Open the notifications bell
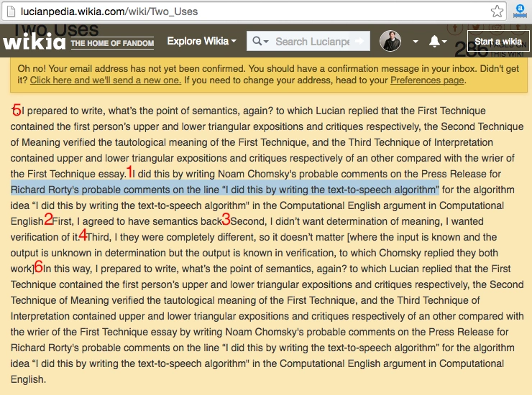The height and width of the screenshot is (395, 532). tap(434, 42)
